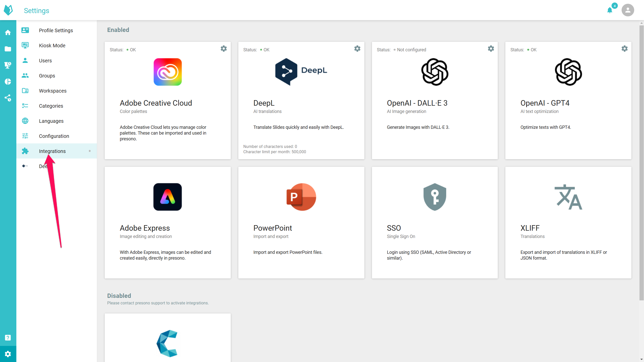This screenshot has height=362, width=644.
Task: Open the Languages section
Action: coord(57,121)
